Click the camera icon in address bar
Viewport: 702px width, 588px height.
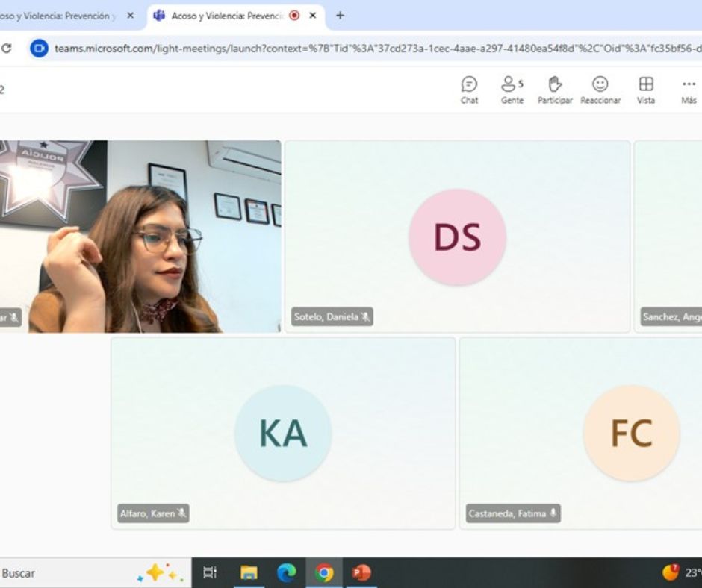tap(39, 49)
